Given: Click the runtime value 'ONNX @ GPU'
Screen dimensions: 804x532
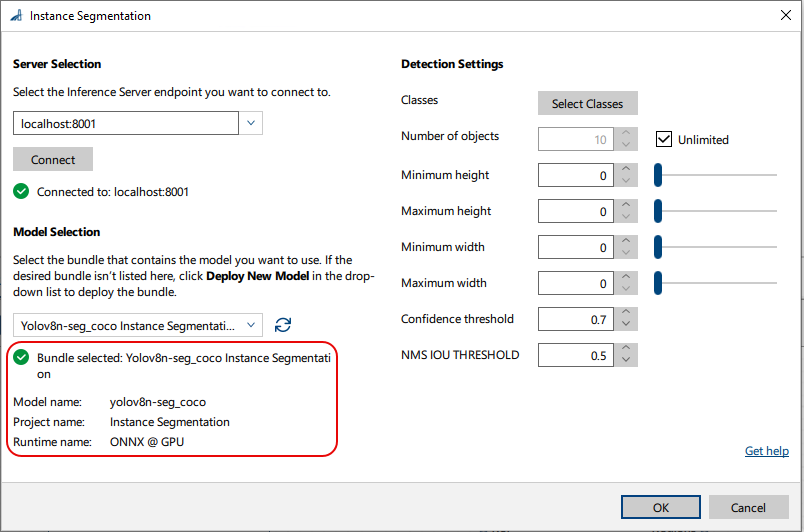Looking at the screenshot, I should pyautogui.click(x=147, y=442).
